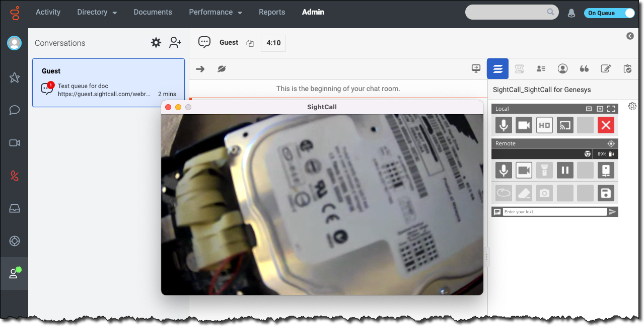Click the Remote crosshair target icon
Screen dimensions: 644x327
[x=611, y=143]
